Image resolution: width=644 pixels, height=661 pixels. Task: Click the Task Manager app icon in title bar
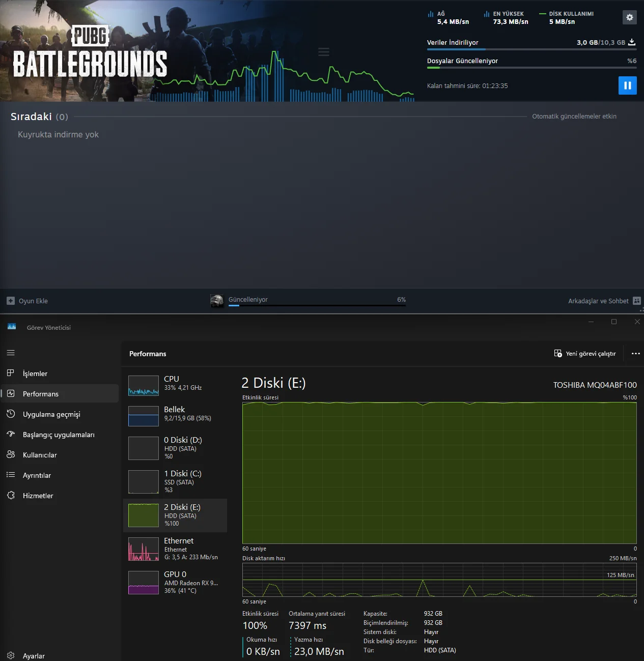click(12, 327)
